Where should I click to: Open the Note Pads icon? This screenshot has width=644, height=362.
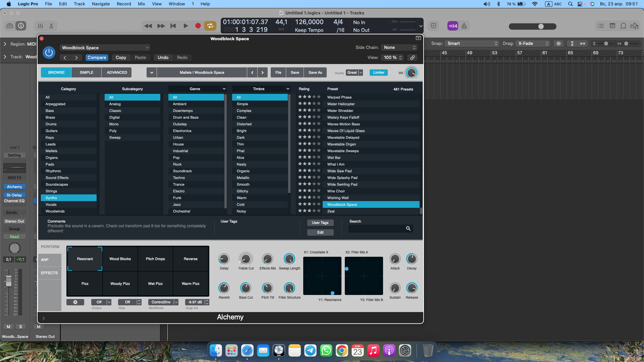(612, 26)
